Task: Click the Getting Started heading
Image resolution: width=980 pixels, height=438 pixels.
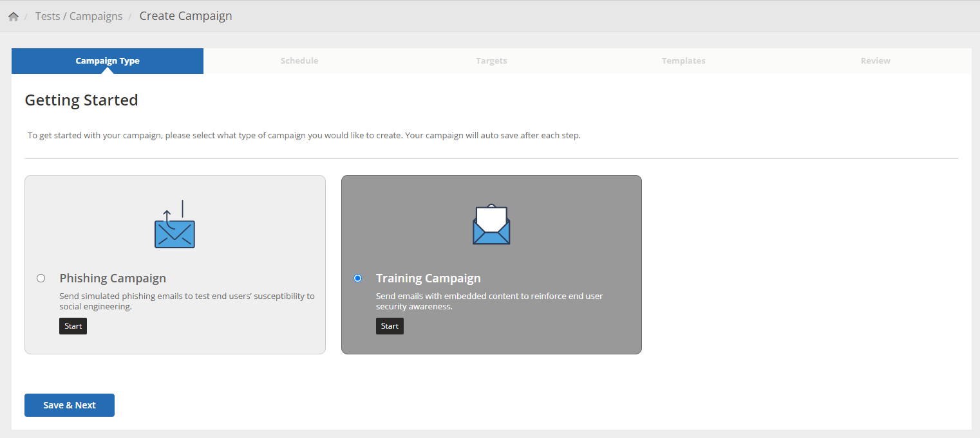Action: pos(81,100)
